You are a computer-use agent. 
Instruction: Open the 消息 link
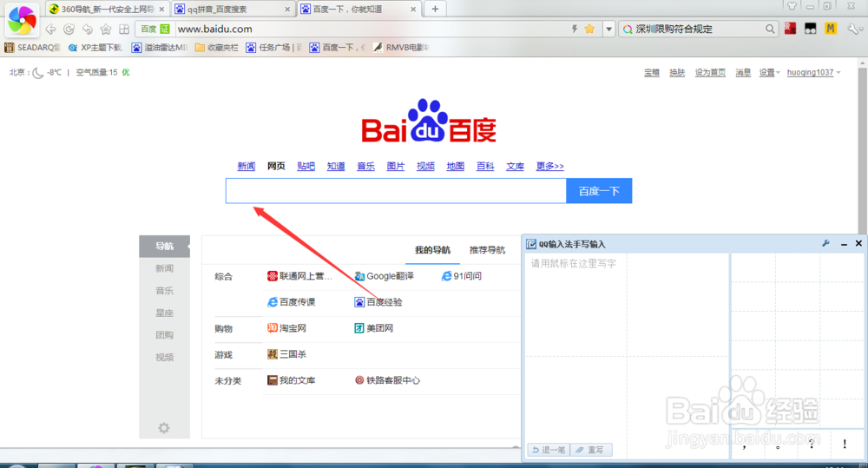743,73
